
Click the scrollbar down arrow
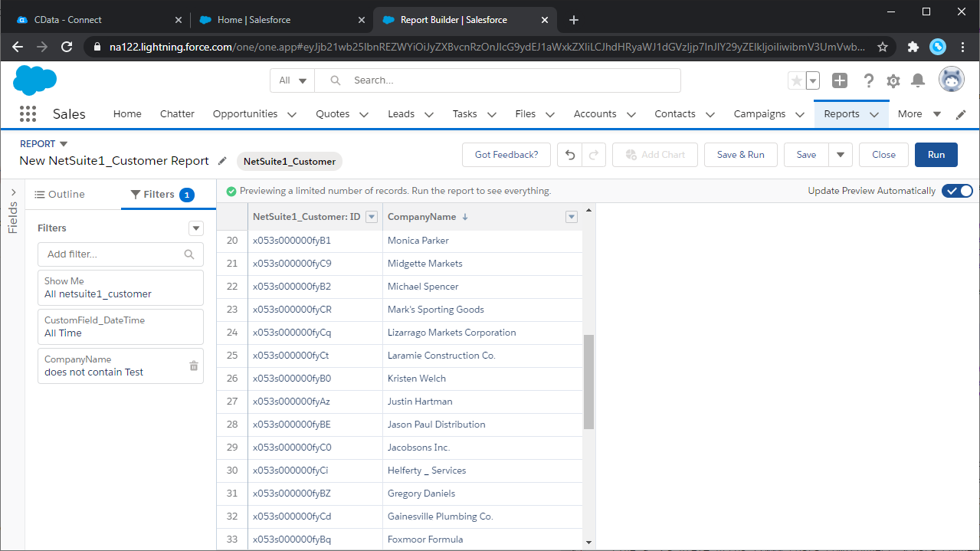(x=588, y=543)
